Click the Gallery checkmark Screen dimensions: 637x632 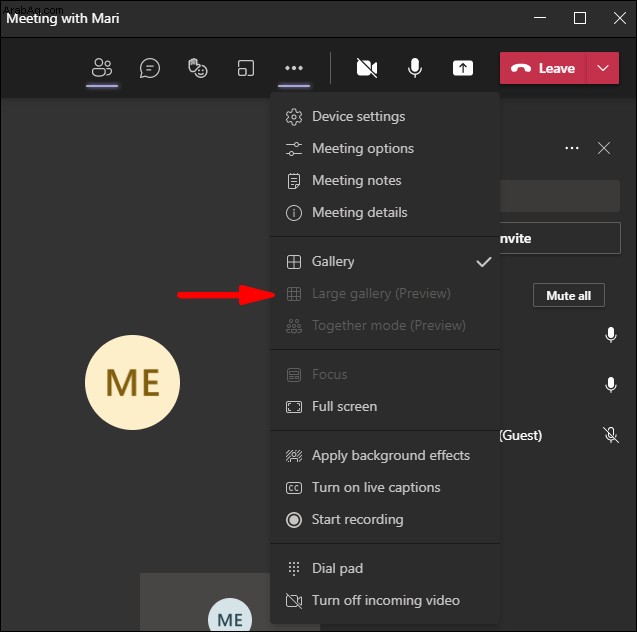483,262
